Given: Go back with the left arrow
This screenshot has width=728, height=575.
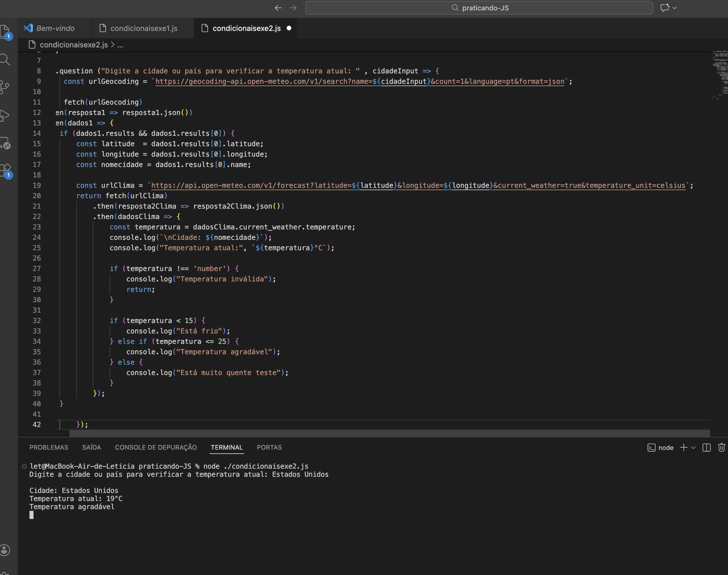Looking at the screenshot, I should coord(278,8).
